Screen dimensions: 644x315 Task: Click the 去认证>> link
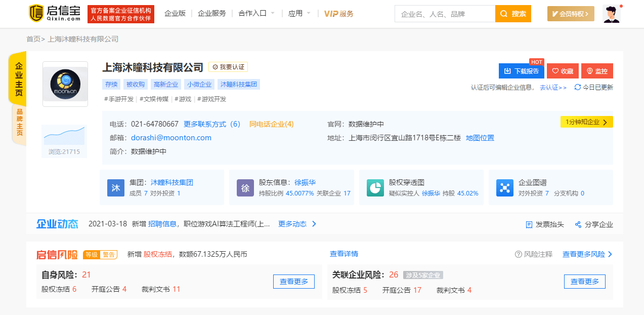point(553,87)
